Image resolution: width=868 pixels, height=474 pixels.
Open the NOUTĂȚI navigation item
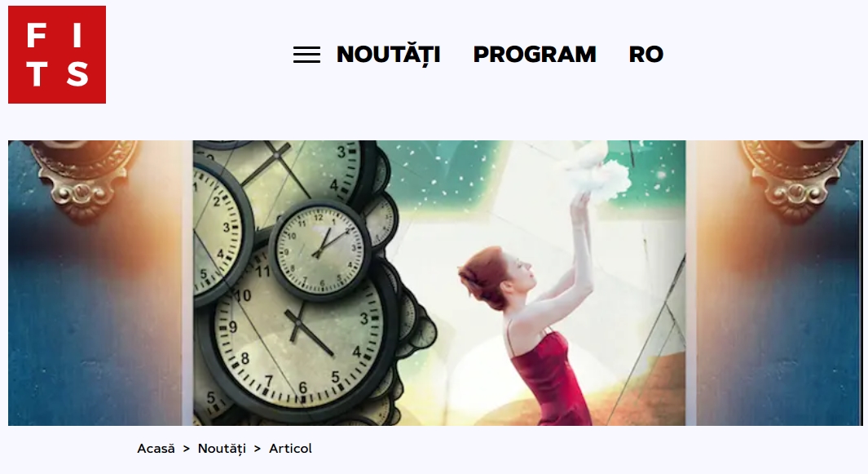389,55
